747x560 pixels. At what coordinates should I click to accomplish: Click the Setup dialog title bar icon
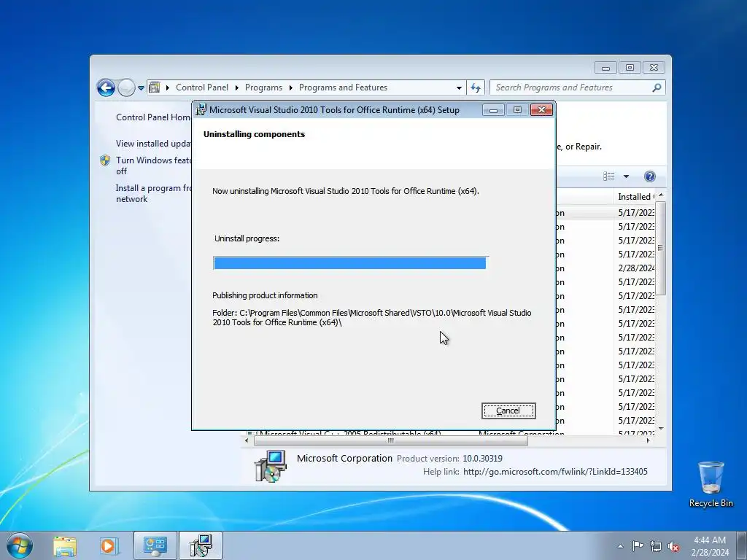pyautogui.click(x=201, y=109)
